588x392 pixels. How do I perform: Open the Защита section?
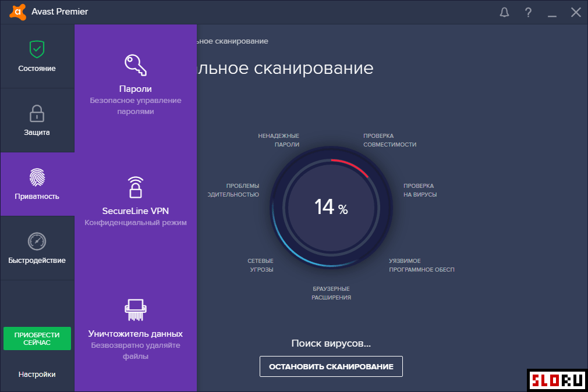[x=37, y=120]
